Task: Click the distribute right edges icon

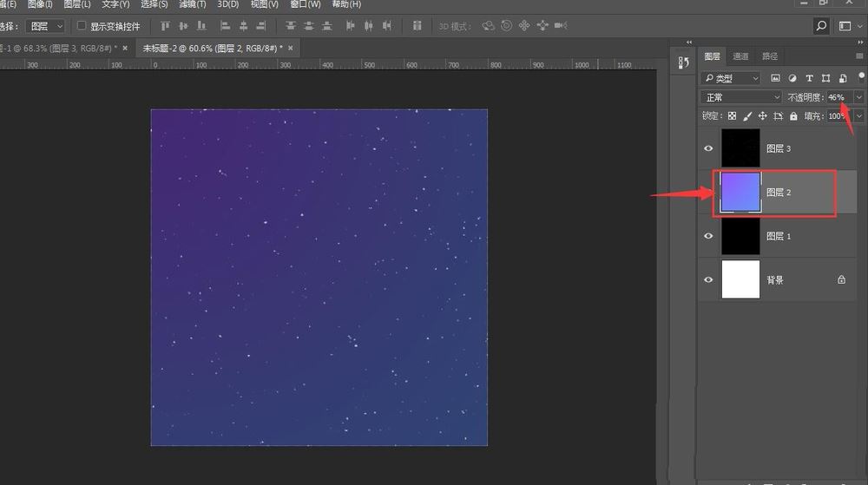Action: pos(387,26)
